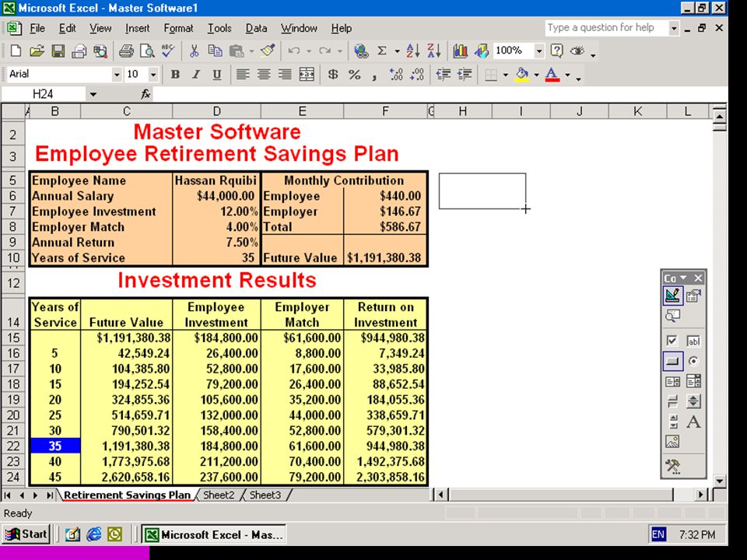Open Internet Explorer from Quick Launch
This screenshot has height=560, width=747.
(93, 534)
